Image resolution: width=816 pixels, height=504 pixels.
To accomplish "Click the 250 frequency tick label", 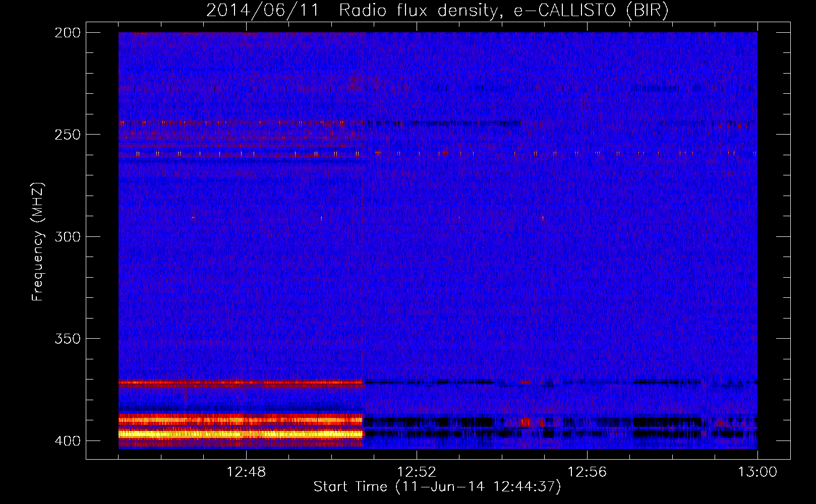I will [x=68, y=135].
